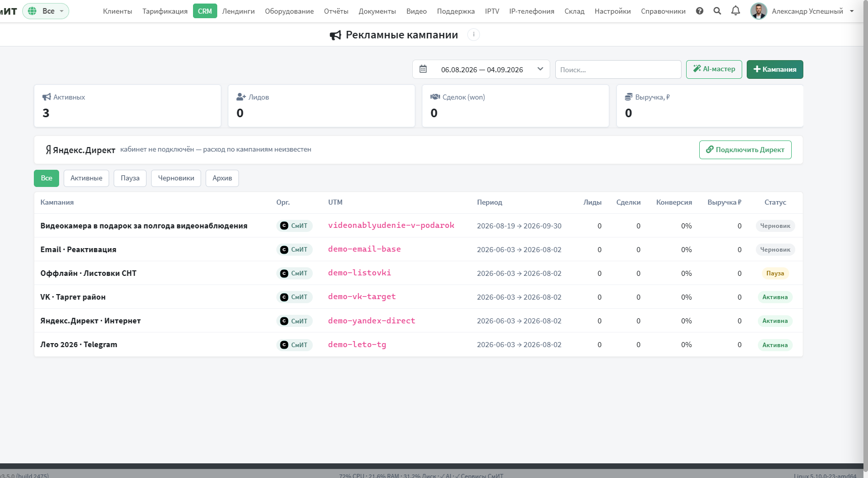Select the Все filter tab
Viewport: 868px width, 478px height.
pyautogui.click(x=46, y=178)
